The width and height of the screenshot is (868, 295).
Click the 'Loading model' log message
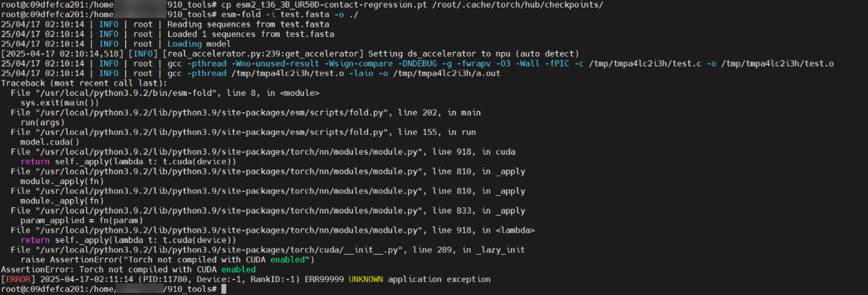(199, 43)
